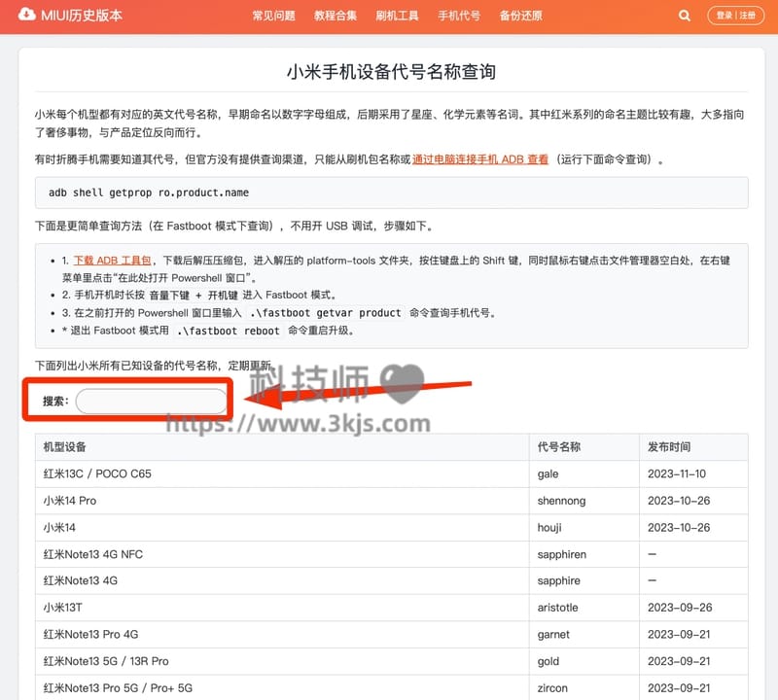Click the 机型设备 column header

point(282,447)
